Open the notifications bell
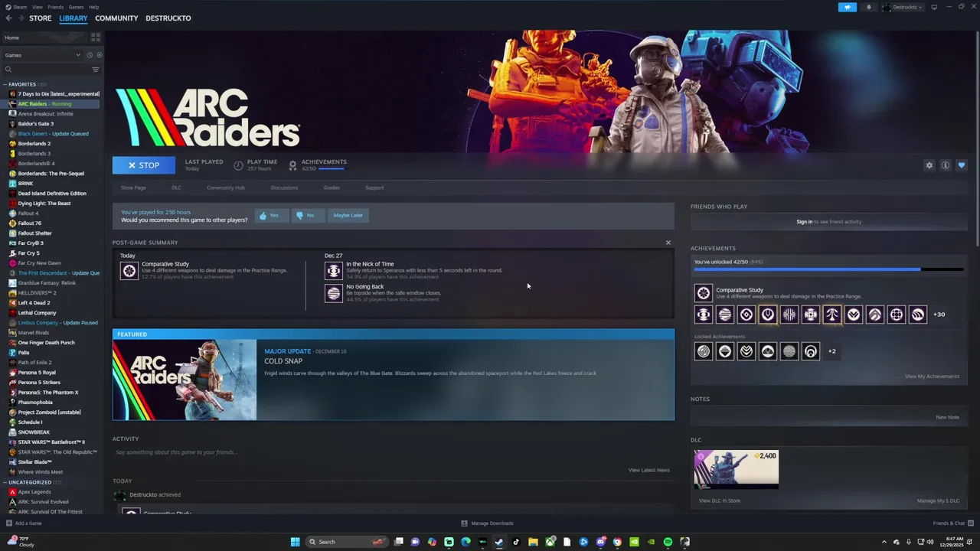The width and height of the screenshot is (980, 551). [x=868, y=7]
